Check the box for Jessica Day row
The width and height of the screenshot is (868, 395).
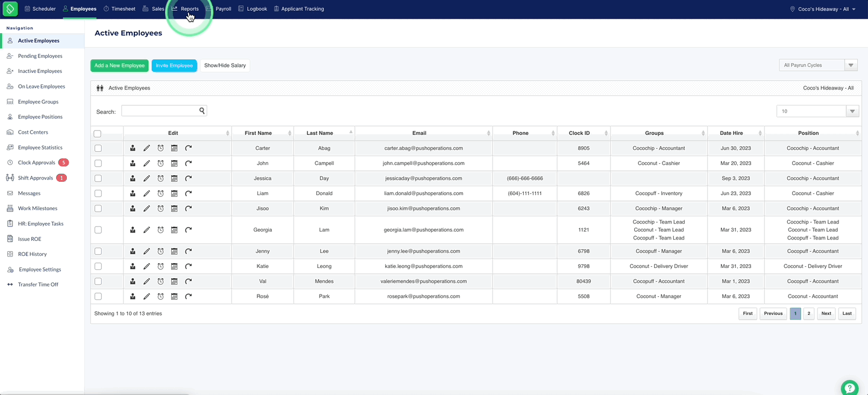[x=98, y=178]
